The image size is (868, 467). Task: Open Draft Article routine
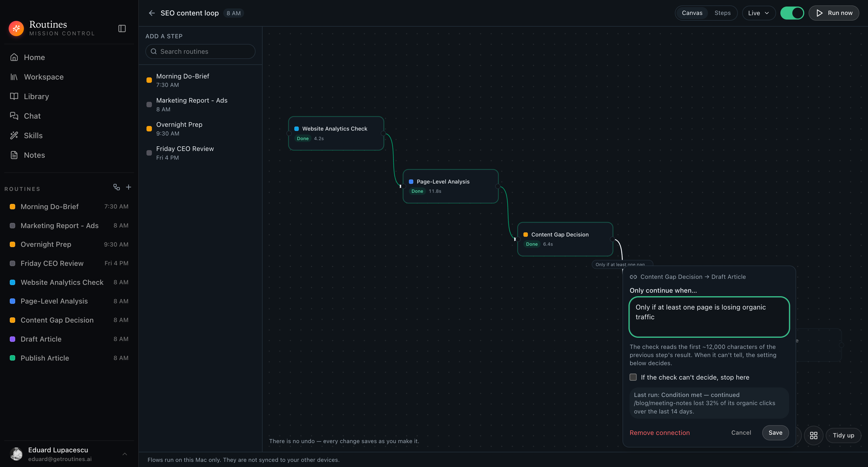point(69,339)
